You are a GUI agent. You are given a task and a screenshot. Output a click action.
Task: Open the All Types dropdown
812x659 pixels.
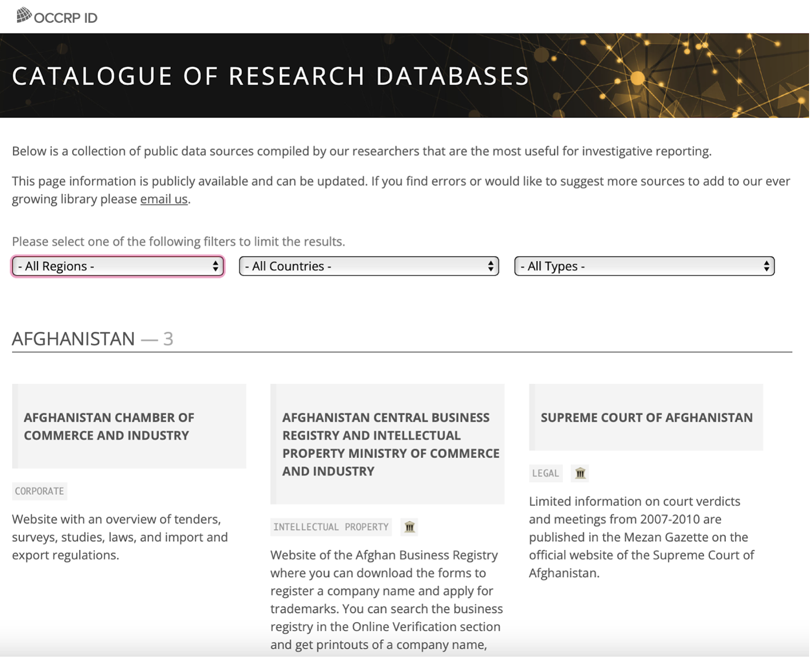click(644, 266)
